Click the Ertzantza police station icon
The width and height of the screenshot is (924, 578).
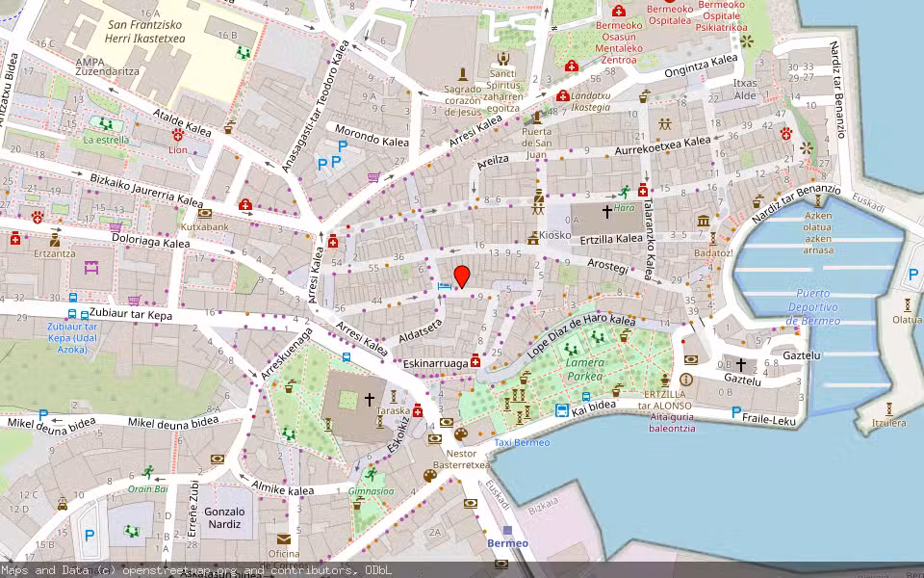[x=54, y=238]
